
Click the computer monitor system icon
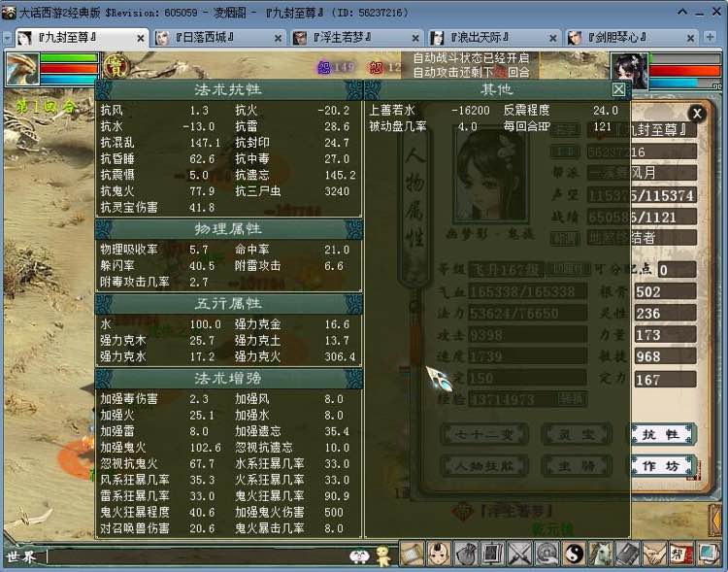[x=708, y=555]
